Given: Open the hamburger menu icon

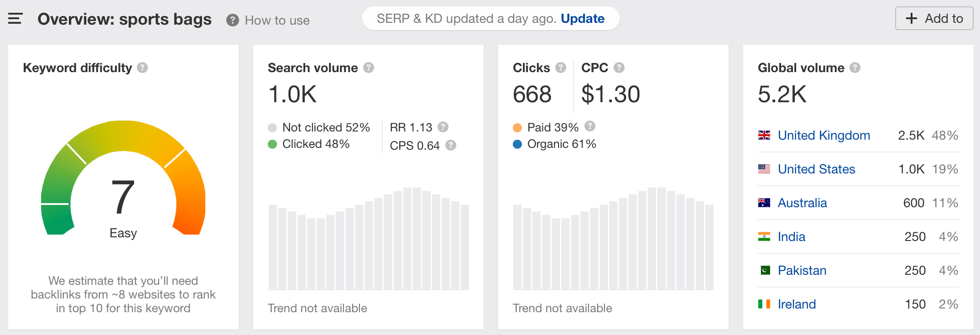Looking at the screenshot, I should [15, 19].
